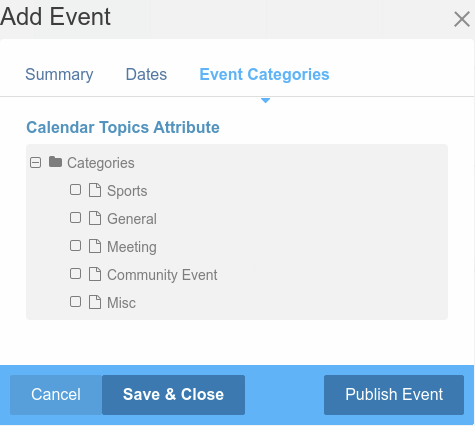Toggle the Misc category checkbox
The image size is (475, 426).
pos(75,302)
